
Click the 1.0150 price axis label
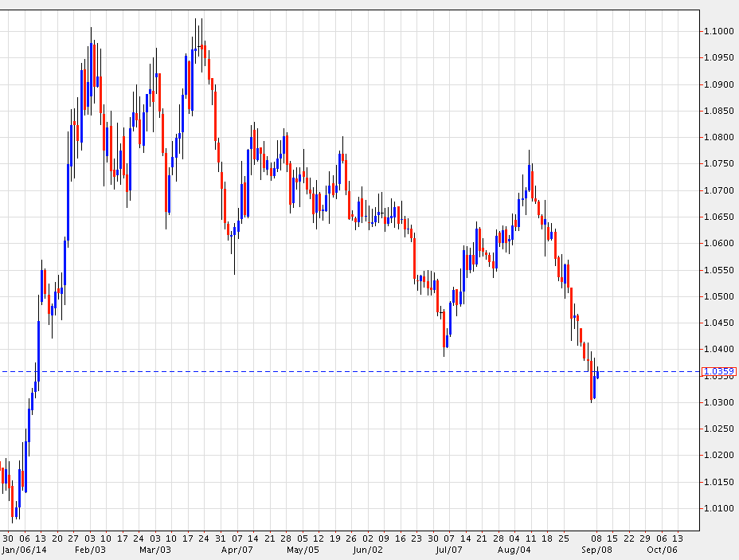click(719, 482)
